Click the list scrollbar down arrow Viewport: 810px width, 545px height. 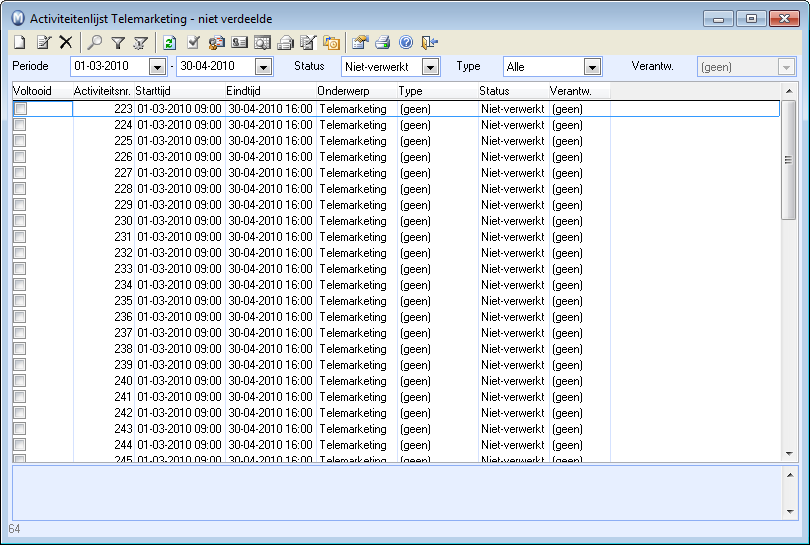789,454
